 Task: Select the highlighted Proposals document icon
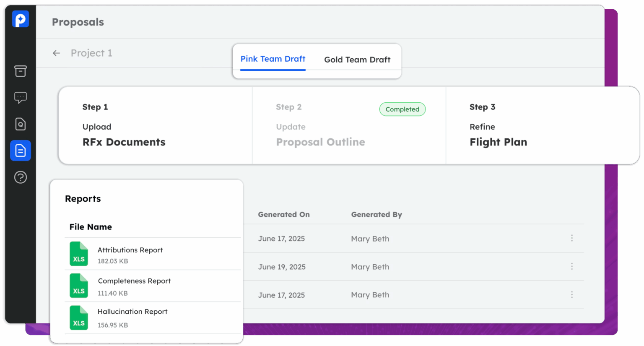click(20, 150)
